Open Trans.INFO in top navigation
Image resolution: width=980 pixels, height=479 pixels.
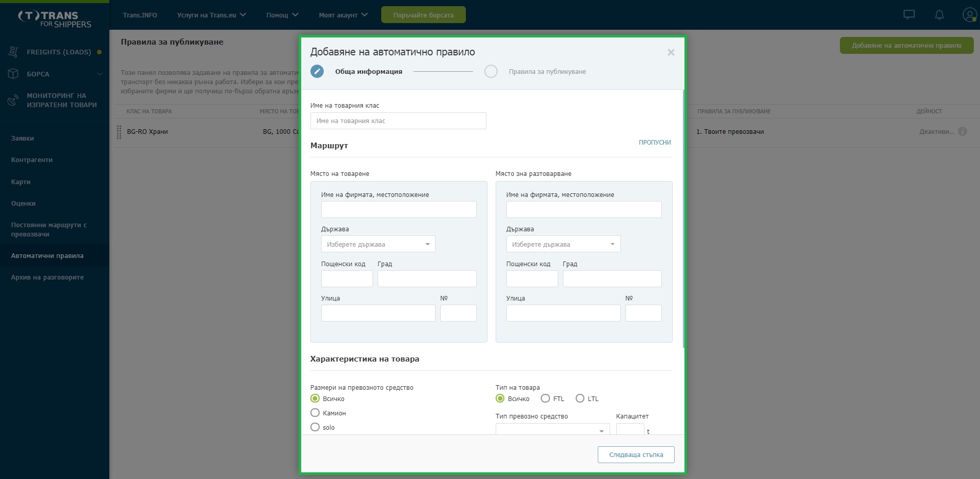[140, 15]
